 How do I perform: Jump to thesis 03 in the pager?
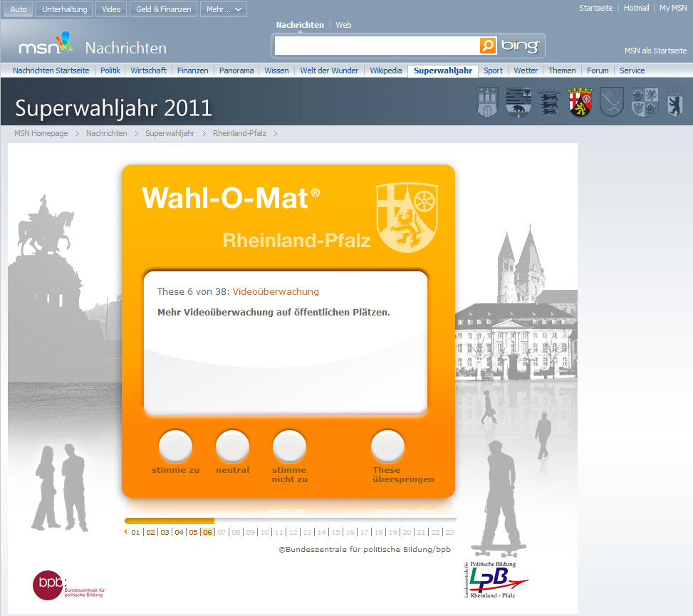click(x=165, y=532)
